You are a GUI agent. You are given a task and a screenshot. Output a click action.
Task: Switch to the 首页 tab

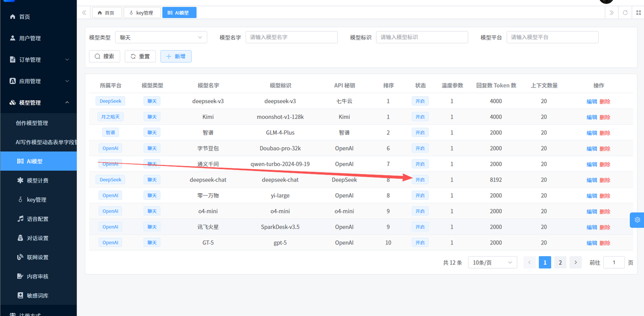click(107, 13)
